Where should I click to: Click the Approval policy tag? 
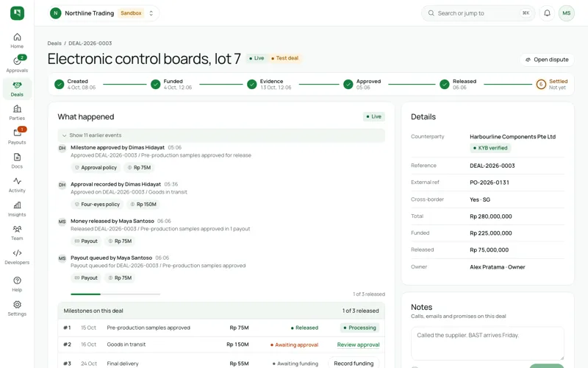[96, 168]
